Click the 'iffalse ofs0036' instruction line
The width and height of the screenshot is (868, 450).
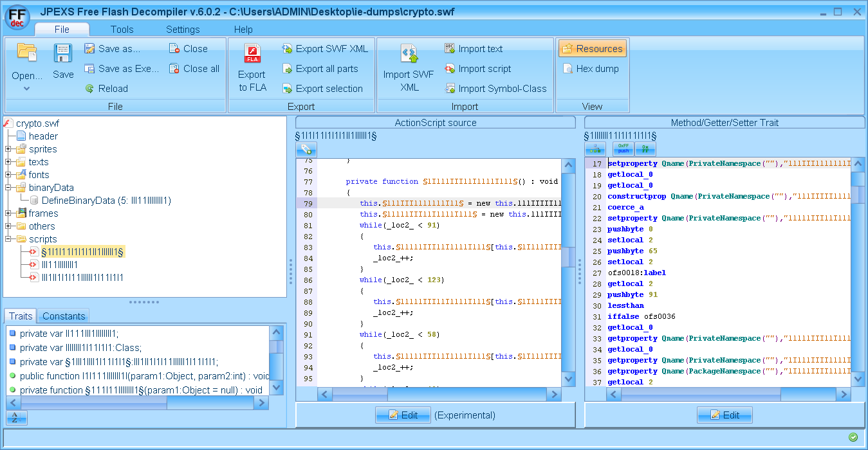642,316
